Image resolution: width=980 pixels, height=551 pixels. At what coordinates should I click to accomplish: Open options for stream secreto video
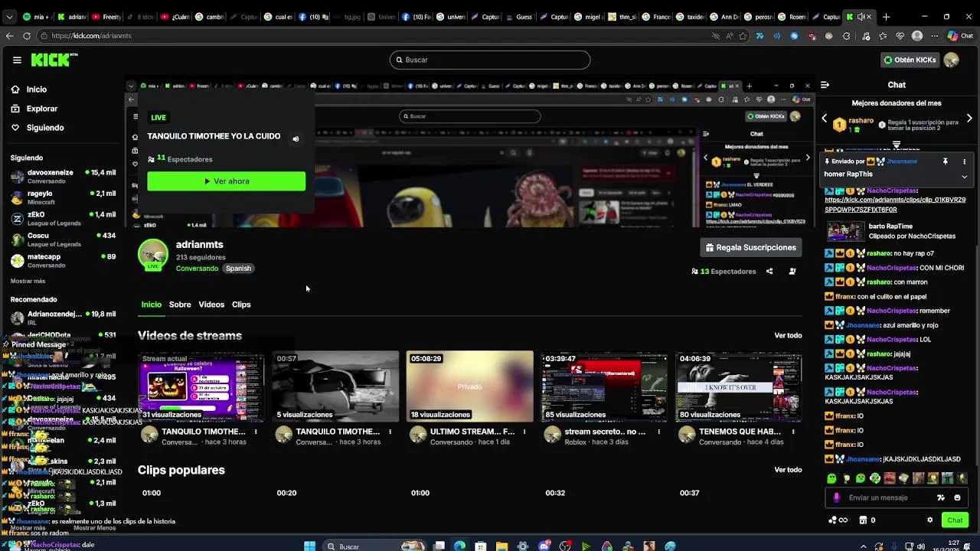pos(658,432)
